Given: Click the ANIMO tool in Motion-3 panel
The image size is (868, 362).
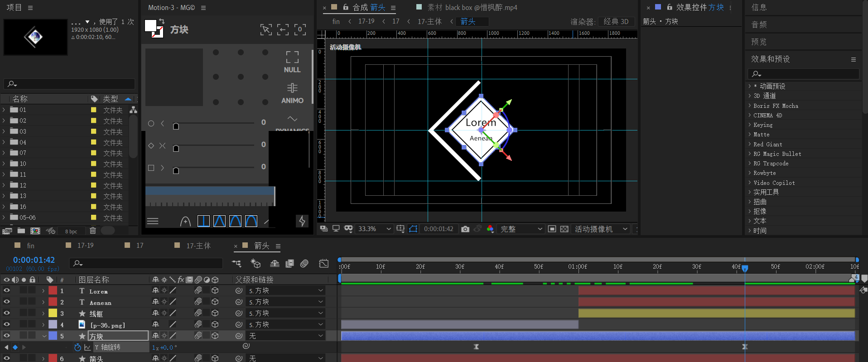Looking at the screenshot, I should [292, 93].
